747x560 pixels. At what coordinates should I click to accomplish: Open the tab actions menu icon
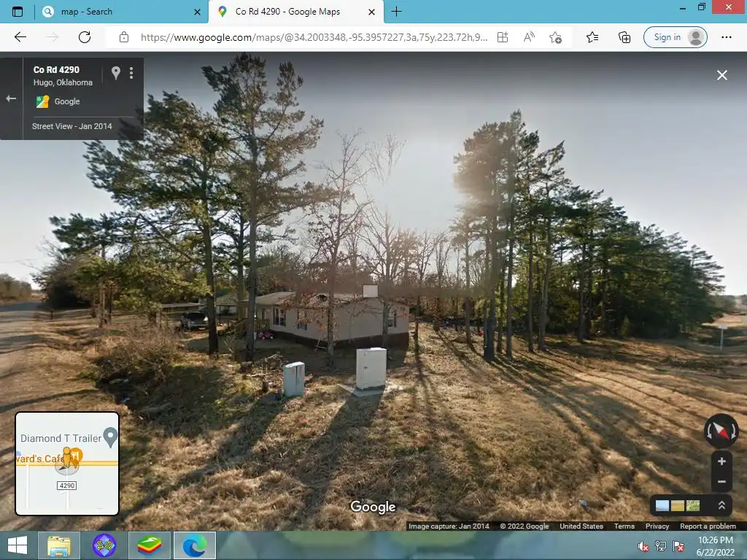coord(18,12)
